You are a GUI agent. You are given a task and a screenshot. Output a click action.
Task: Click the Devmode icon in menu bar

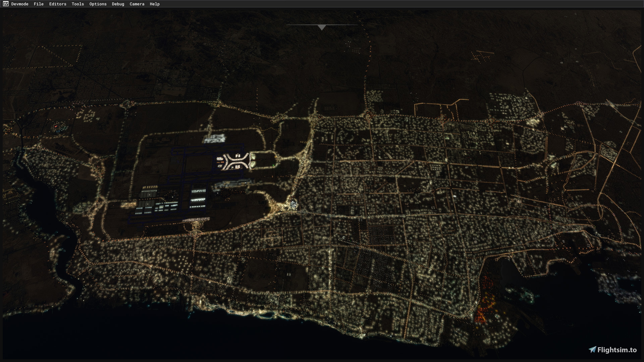coord(6,4)
